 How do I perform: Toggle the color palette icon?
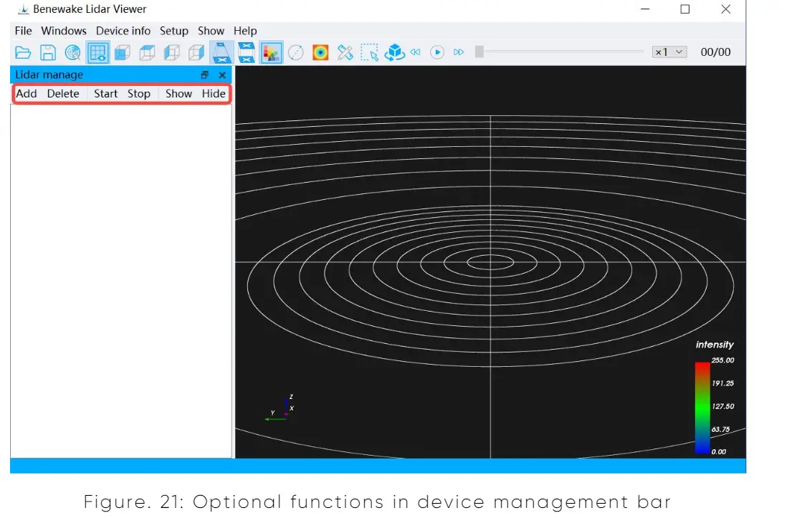[x=272, y=52]
